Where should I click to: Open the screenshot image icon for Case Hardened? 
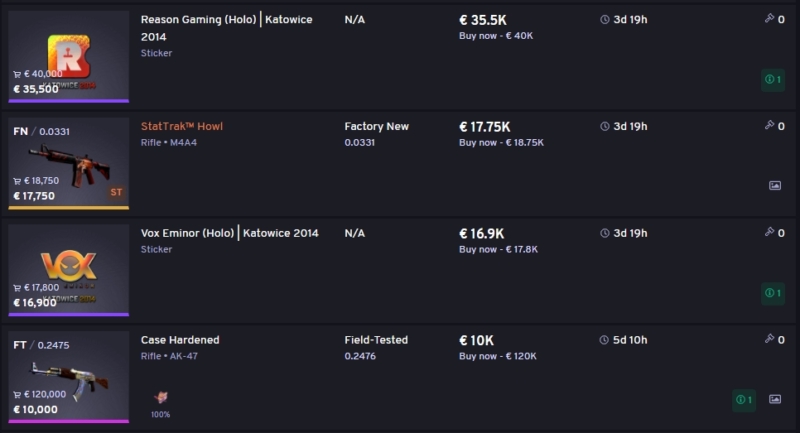774,399
